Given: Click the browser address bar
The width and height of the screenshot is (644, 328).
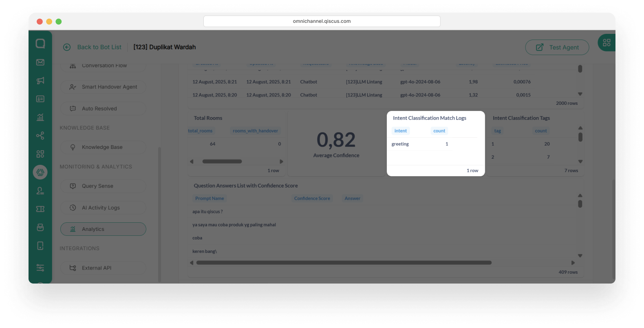Looking at the screenshot, I should pos(322,21).
